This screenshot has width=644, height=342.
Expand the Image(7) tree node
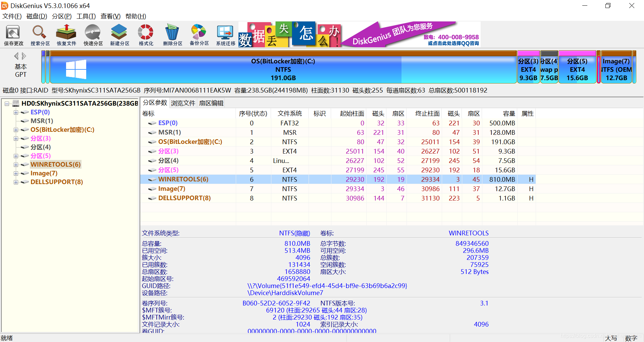pyautogui.click(x=16, y=173)
